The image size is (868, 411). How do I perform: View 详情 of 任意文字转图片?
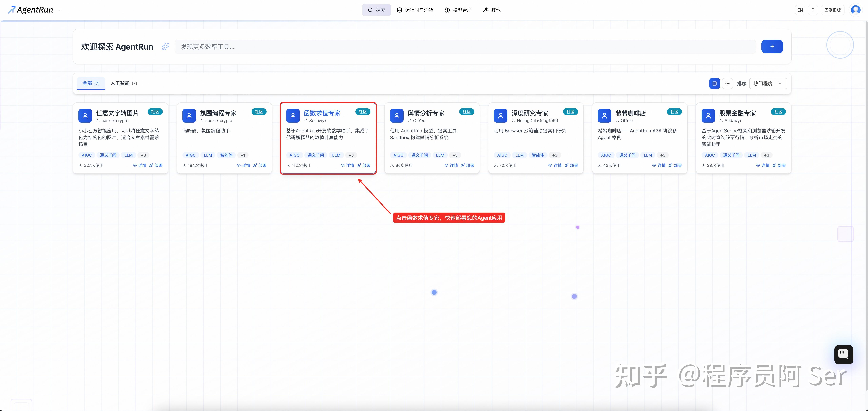click(x=139, y=165)
